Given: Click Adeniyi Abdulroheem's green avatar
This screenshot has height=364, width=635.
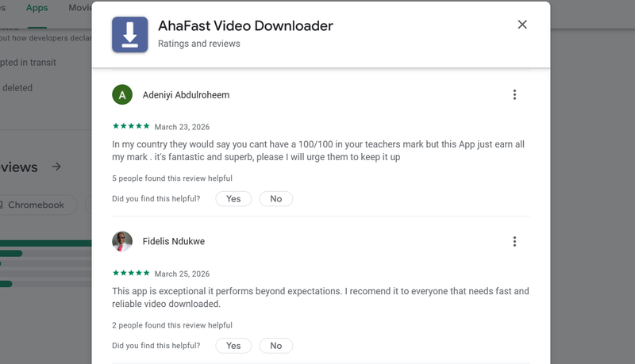Looking at the screenshot, I should click(x=122, y=94).
